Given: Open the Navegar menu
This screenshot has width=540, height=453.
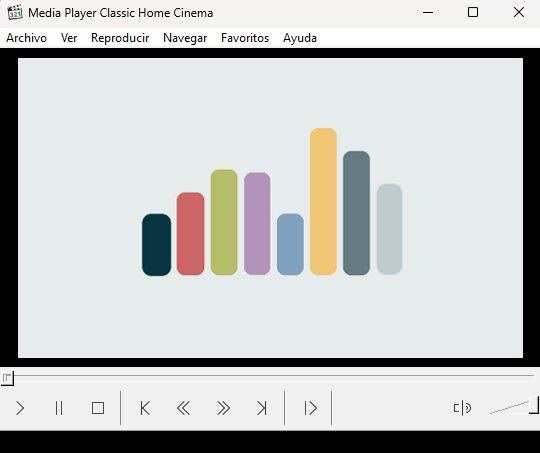Looking at the screenshot, I should point(185,38).
